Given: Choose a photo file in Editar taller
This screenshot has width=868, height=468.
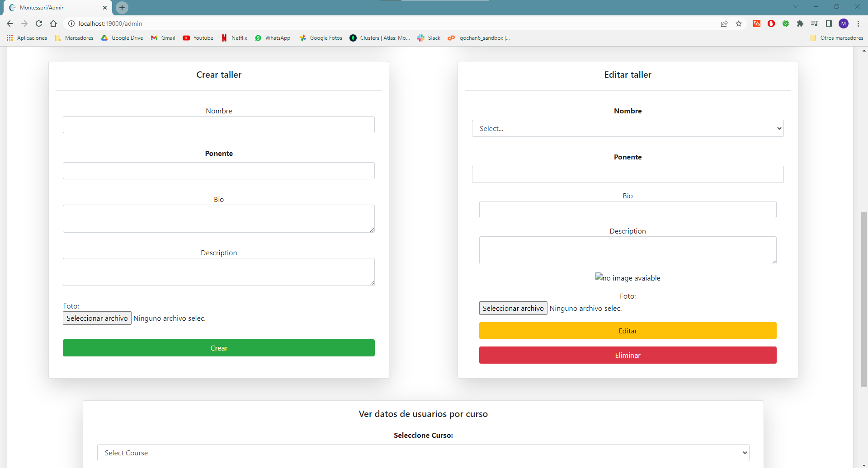Looking at the screenshot, I should [513, 308].
